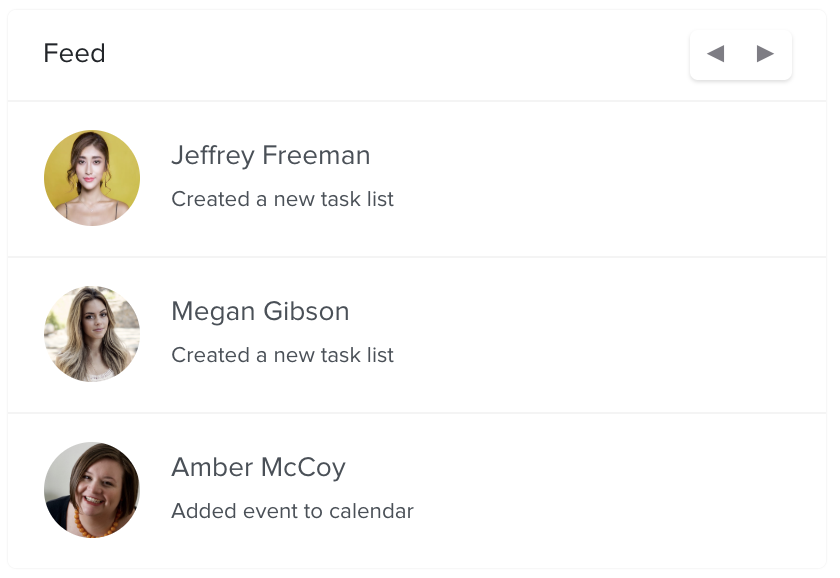
Task: Open Amber McCoy's profile photo
Action: click(x=92, y=490)
